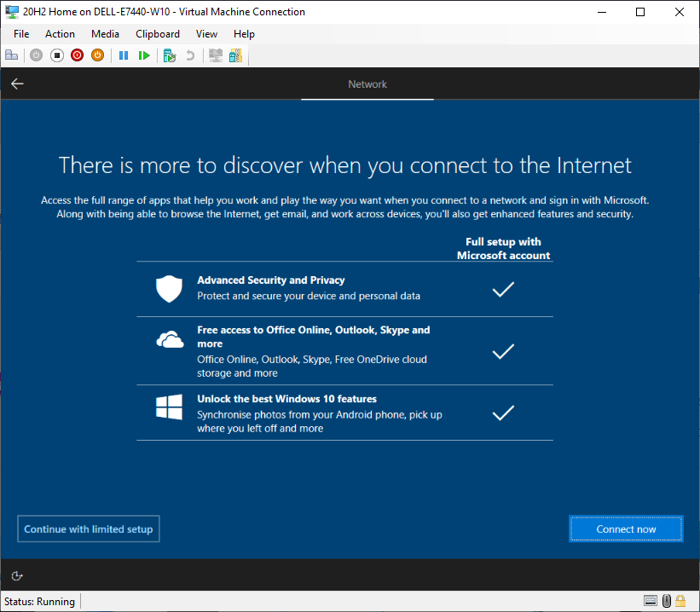The width and height of the screenshot is (700, 612).
Task: Click the orange Save state icon
Action: (97, 55)
